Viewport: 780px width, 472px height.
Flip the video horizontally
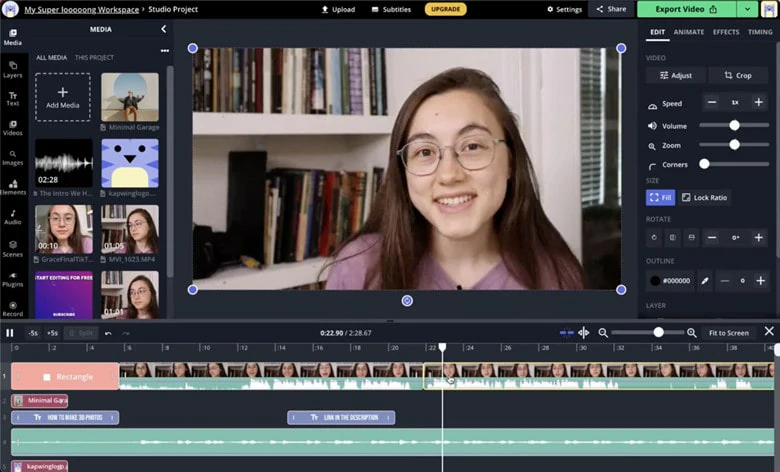click(673, 238)
